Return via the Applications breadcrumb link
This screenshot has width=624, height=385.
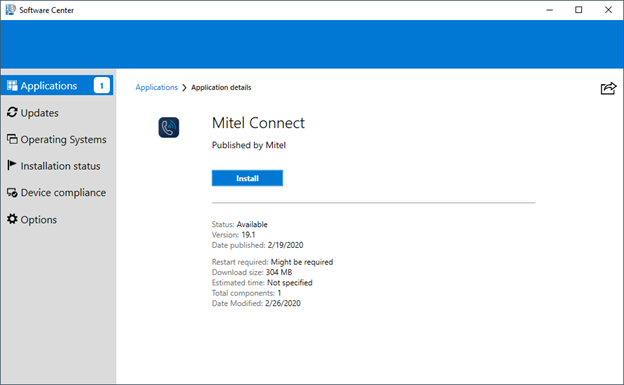(156, 87)
